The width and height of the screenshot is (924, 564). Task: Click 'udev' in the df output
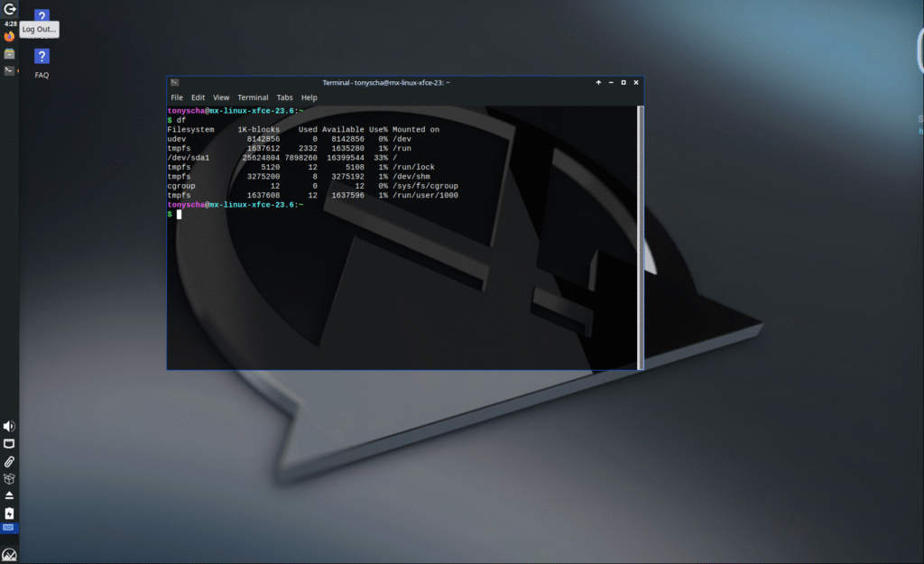click(x=177, y=139)
